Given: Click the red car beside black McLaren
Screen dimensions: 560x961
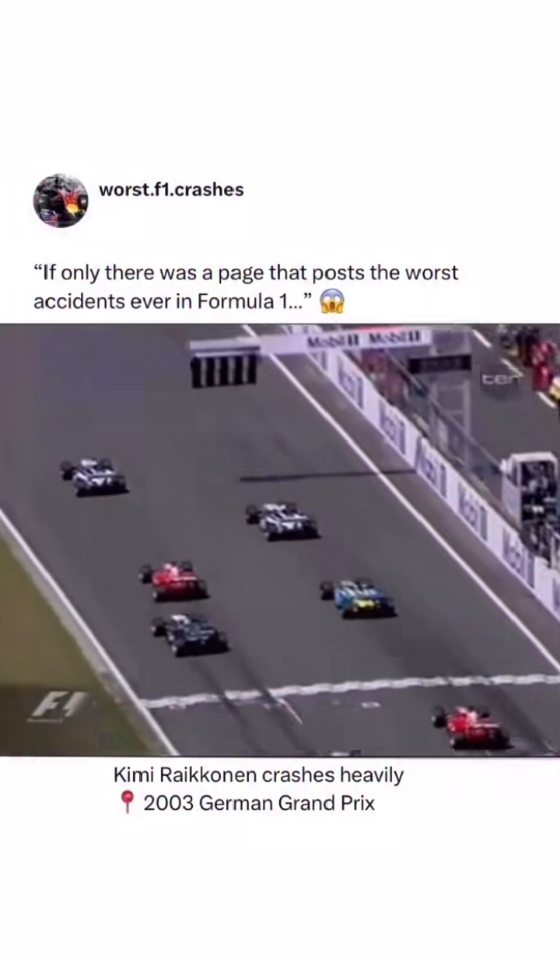Looking at the screenshot, I should tap(174, 581).
